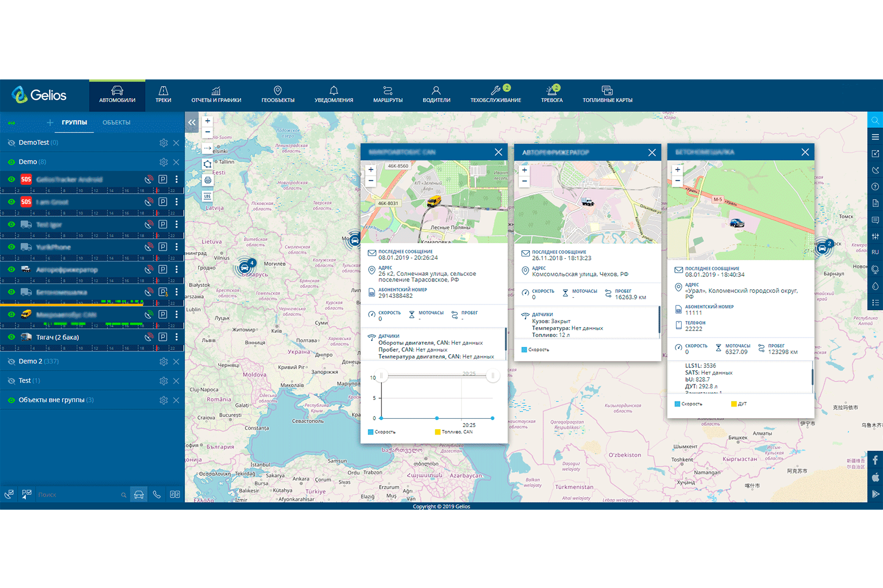The image size is (883, 588).
Task: Open the Apple App Store icon
Action: click(x=875, y=477)
